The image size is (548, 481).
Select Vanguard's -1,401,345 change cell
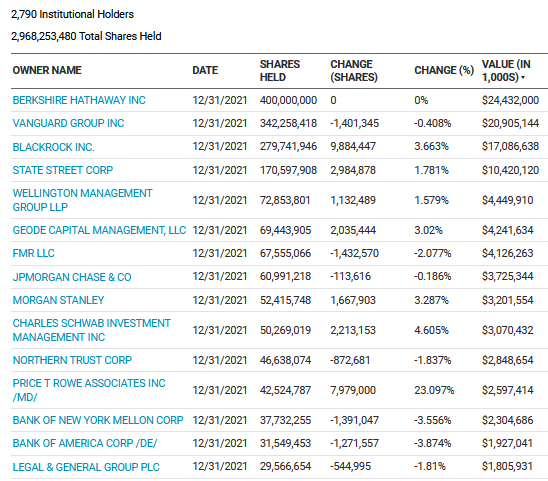(354, 123)
